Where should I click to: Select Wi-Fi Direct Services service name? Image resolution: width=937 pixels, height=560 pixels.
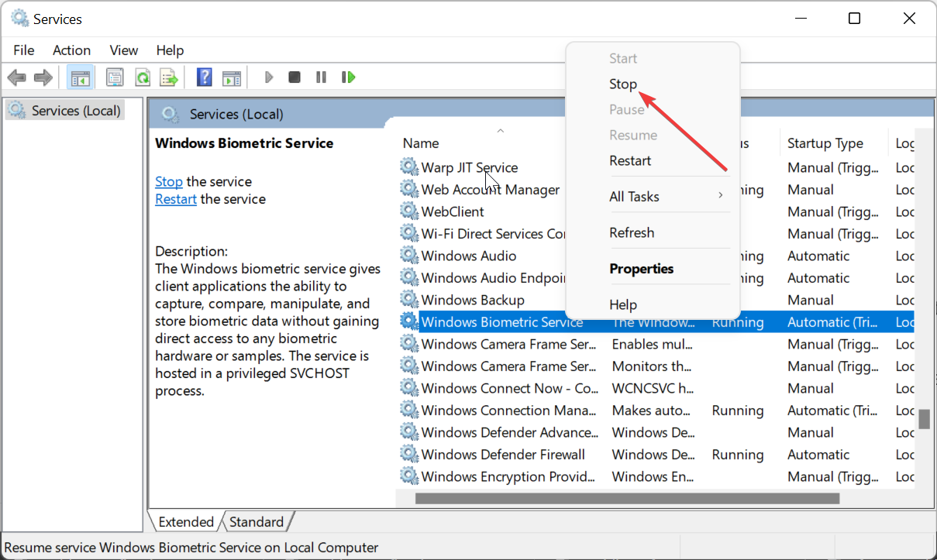494,233
